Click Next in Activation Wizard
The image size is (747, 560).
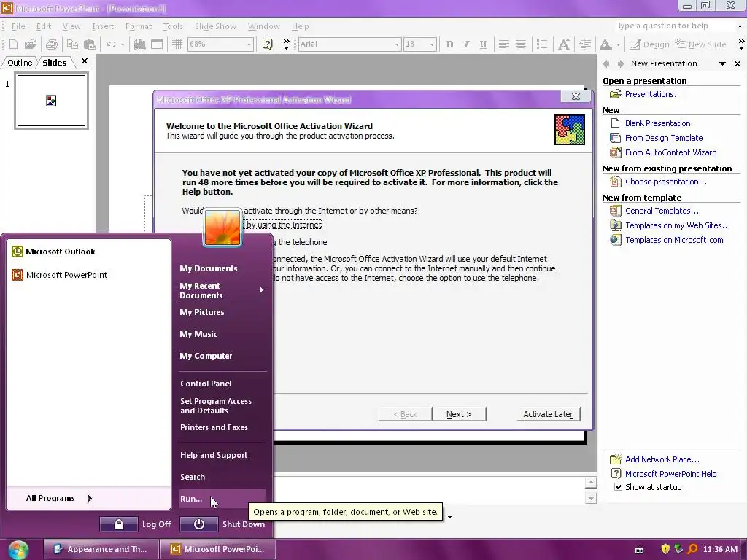459,414
